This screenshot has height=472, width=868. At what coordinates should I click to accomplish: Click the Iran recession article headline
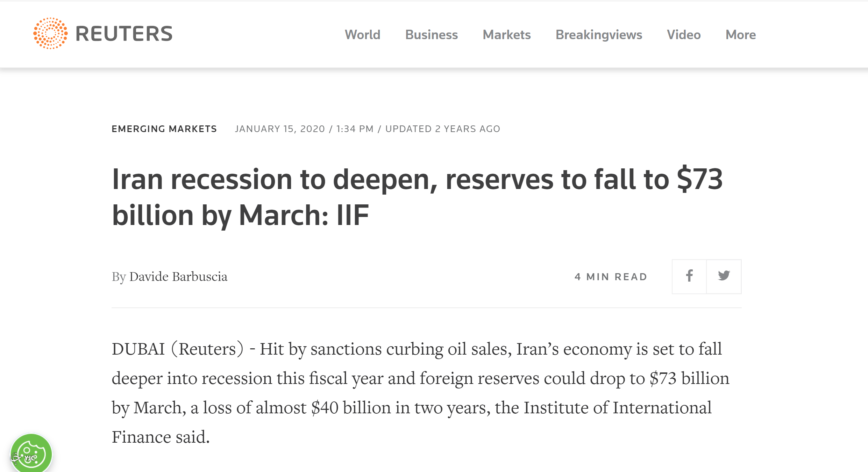(x=417, y=197)
